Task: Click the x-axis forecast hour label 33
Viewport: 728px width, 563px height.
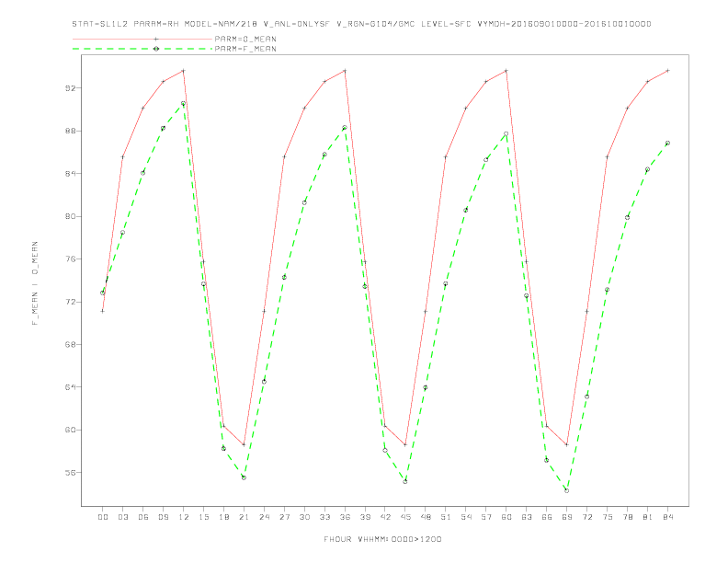Action: pos(325,517)
